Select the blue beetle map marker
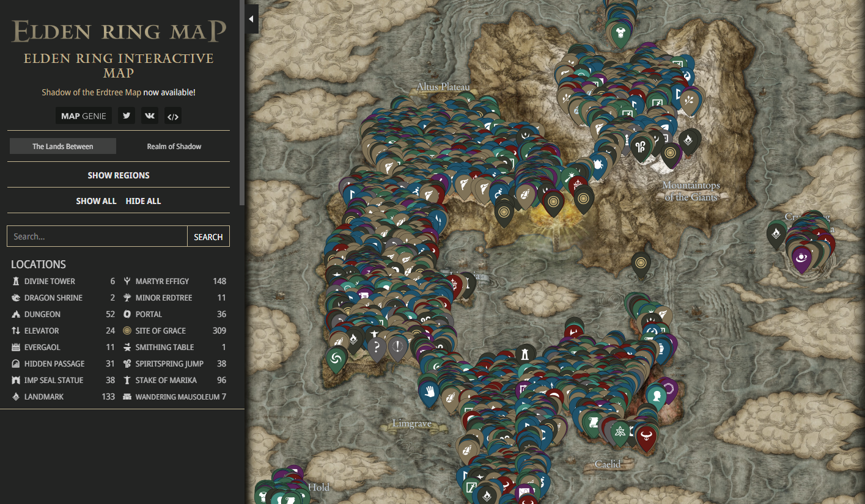Screen dimensions: 865x504 pyautogui.click(x=597, y=166)
